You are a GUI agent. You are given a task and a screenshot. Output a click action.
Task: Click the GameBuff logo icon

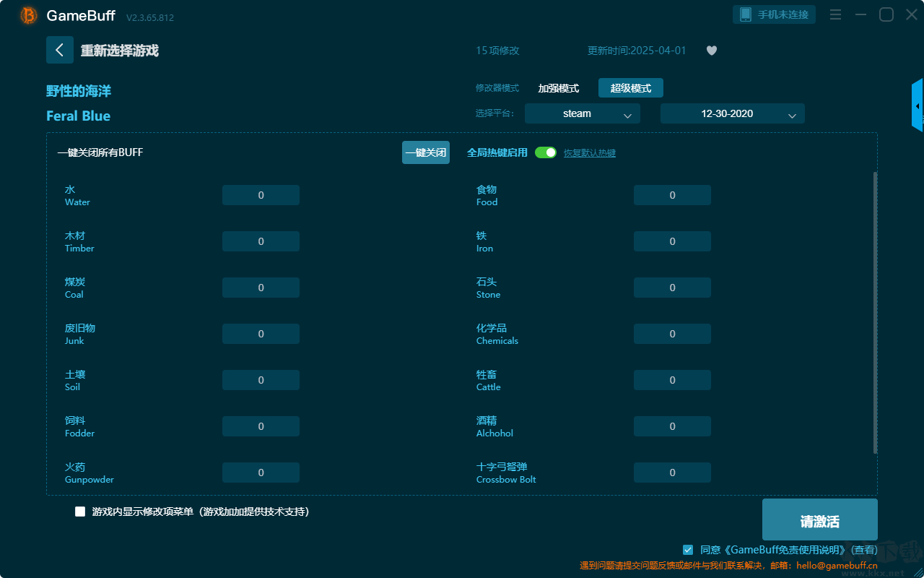29,15
